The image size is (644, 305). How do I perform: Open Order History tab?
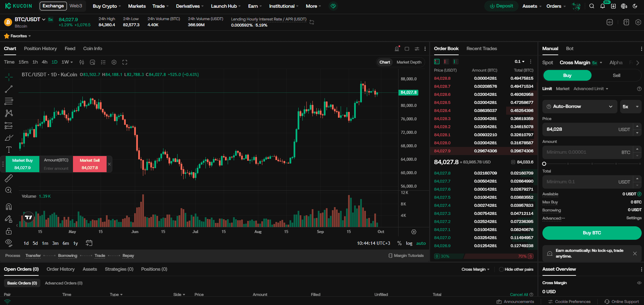[61, 269]
